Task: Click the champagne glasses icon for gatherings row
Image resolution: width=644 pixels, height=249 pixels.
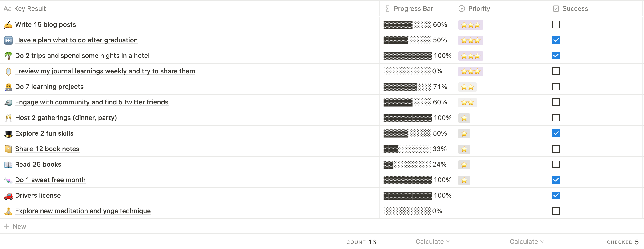Action: (x=8, y=118)
